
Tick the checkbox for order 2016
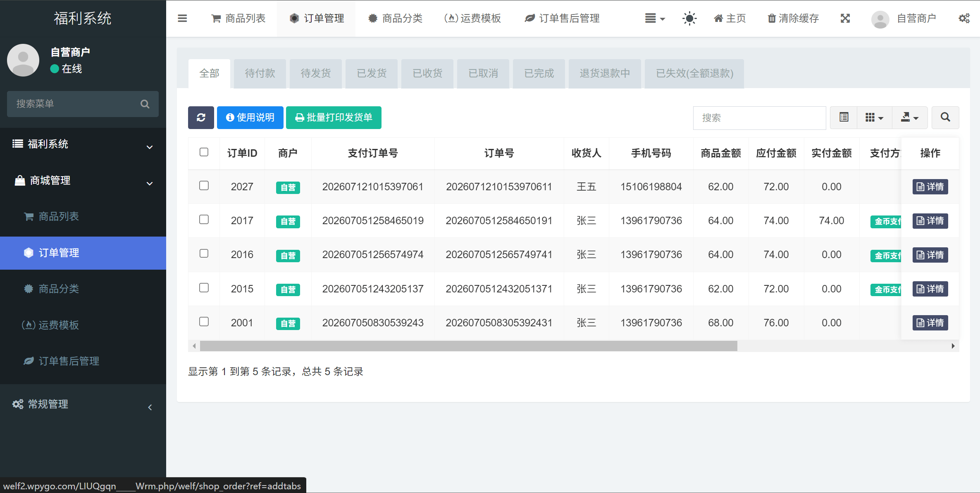204,254
